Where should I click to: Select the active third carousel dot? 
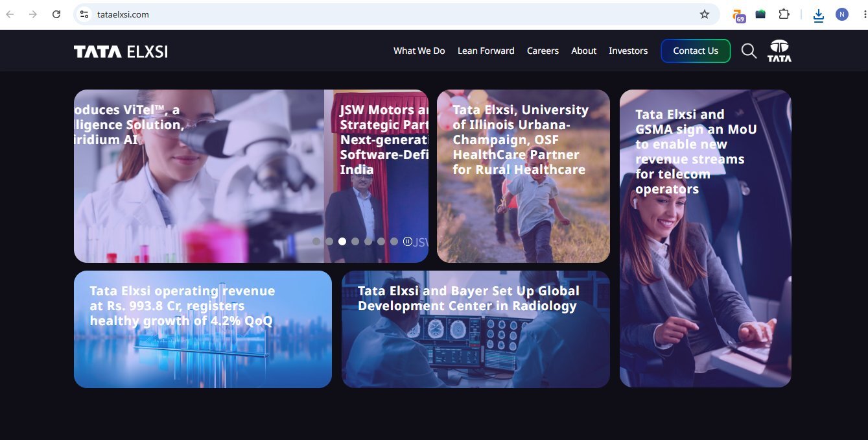[342, 241]
